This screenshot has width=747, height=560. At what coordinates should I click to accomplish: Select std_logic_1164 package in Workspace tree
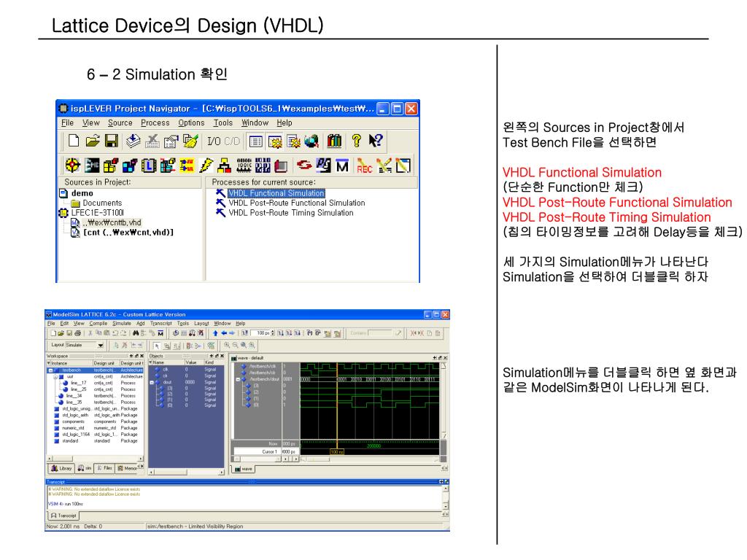tap(76, 435)
